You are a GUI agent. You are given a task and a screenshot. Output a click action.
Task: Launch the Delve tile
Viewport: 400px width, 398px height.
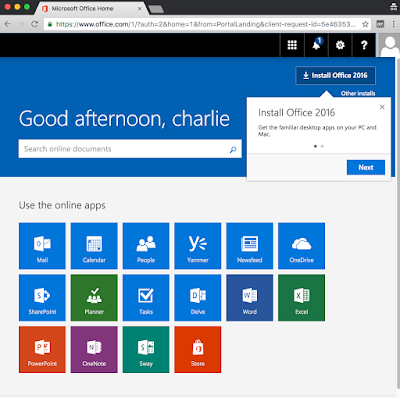click(x=198, y=298)
